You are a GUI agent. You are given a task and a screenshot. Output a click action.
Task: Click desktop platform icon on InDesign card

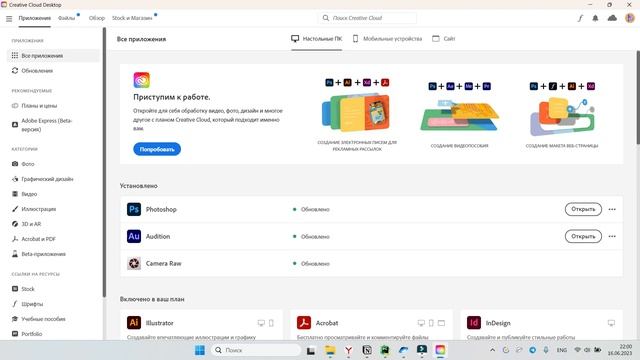click(x=611, y=323)
